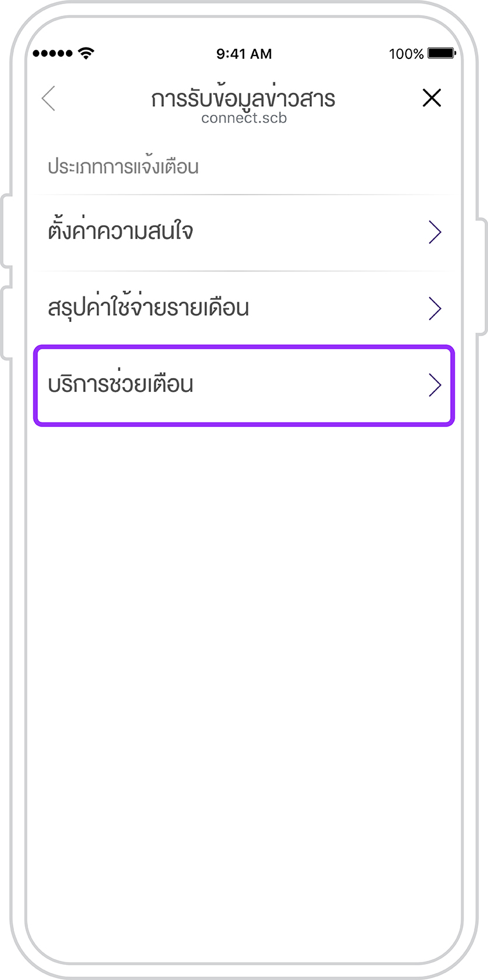Close the การรับข้อมูลข่าวสาร screen with X
The width and height of the screenshot is (488, 980).
coord(431,98)
